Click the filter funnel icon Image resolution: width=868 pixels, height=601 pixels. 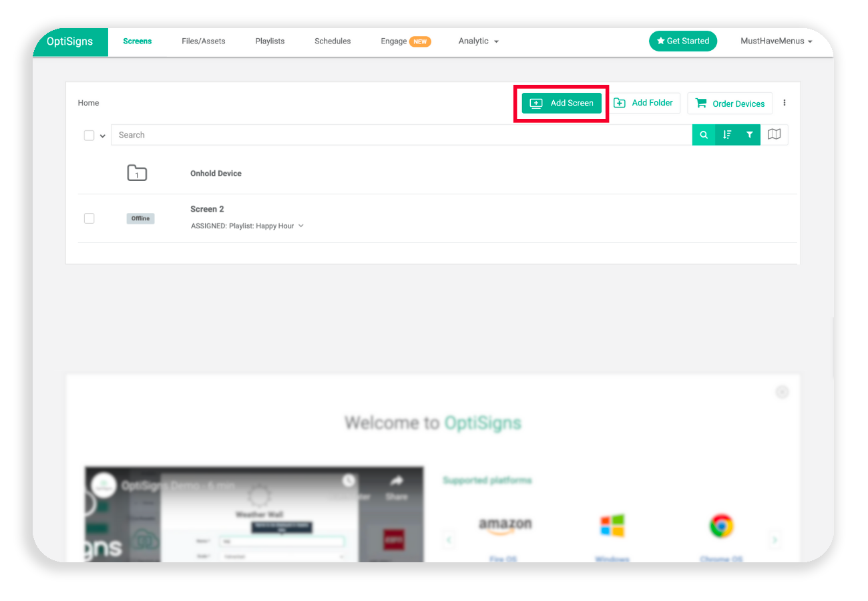[x=749, y=135]
